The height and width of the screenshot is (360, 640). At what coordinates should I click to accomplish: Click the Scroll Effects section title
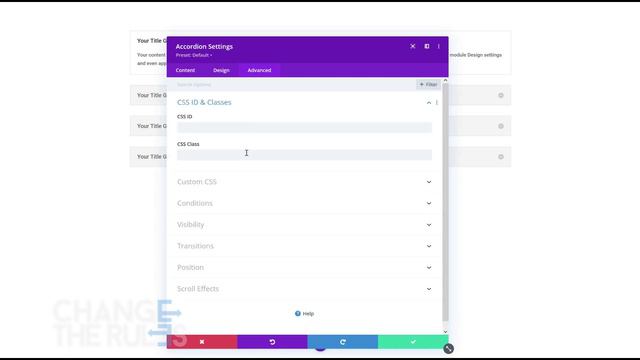pyautogui.click(x=198, y=289)
